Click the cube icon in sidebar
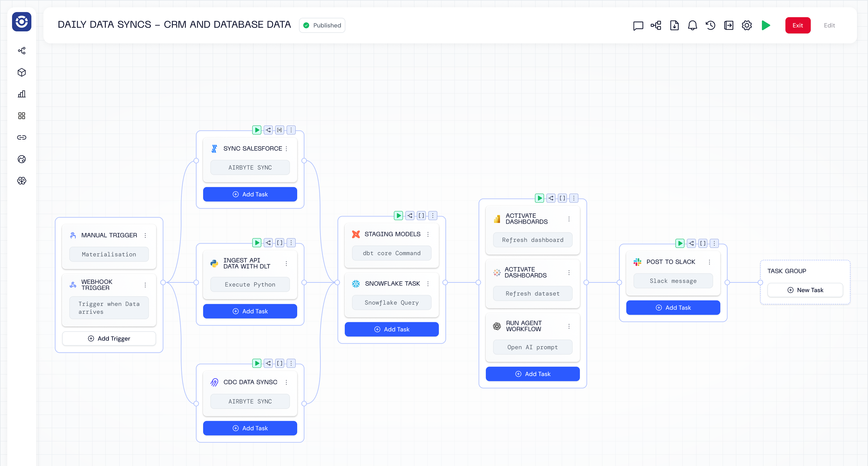The width and height of the screenshot is (868, 466). tap(21, 72)
